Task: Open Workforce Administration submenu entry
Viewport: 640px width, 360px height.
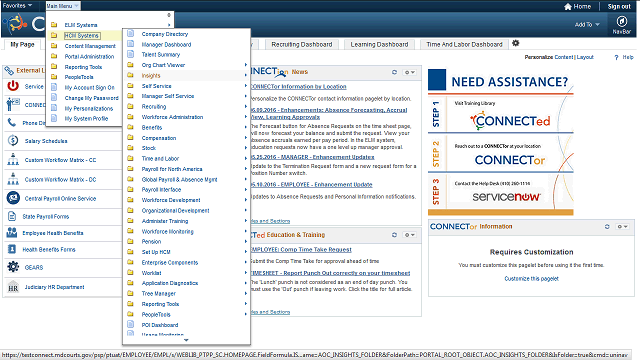Action: [x=172, y=117]
